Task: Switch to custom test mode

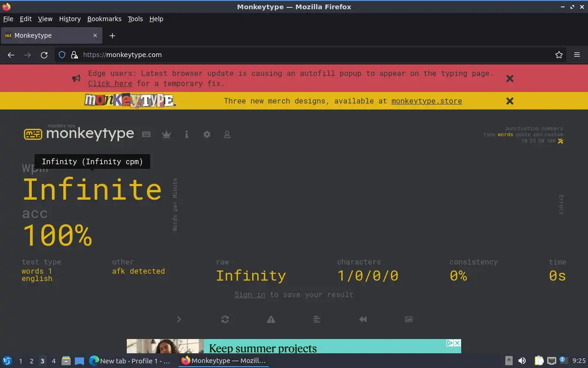Action: click(x=554, y=135)
